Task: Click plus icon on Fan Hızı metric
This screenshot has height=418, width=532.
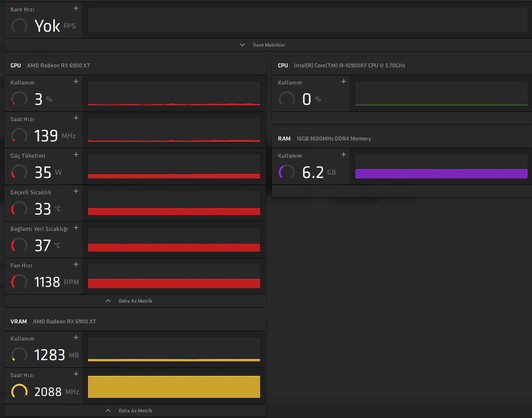Action: 76,264
